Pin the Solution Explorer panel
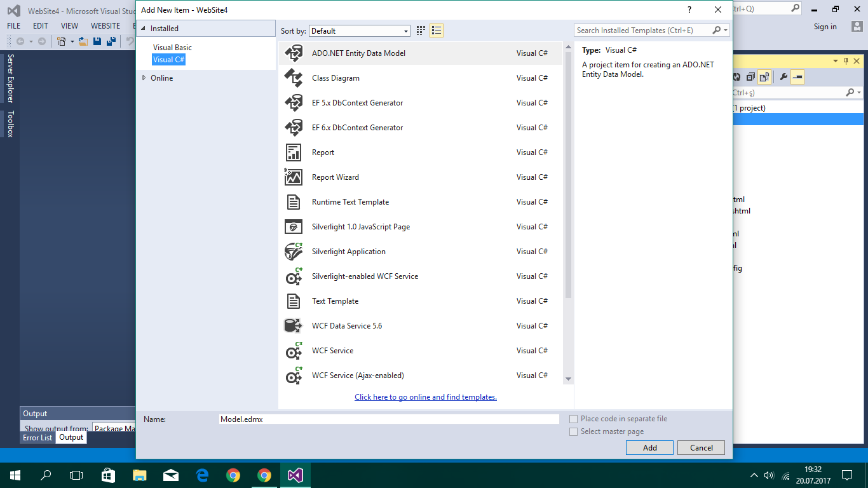The width and height of the screenshot is (868, 488). (x=846, y=61)
